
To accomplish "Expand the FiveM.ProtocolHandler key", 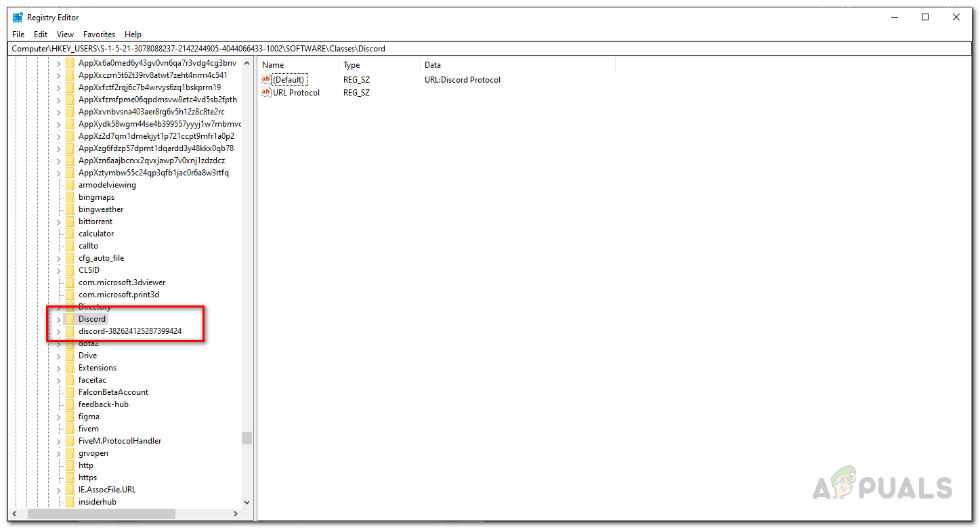I will click(58, 441).
